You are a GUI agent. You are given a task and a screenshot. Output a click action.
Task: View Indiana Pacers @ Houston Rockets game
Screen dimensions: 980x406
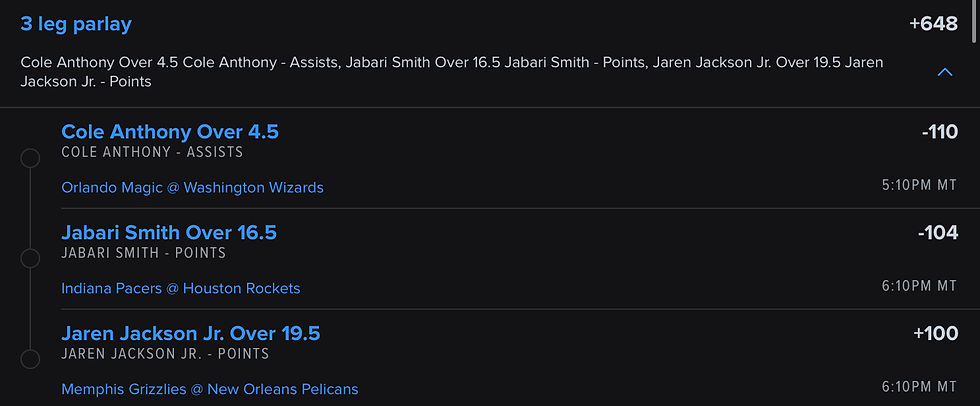coord(180,289)
